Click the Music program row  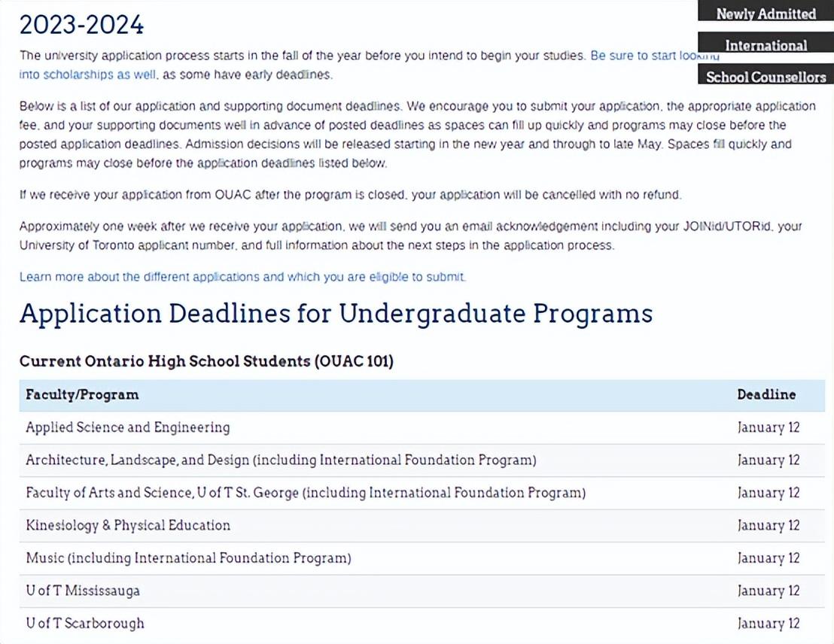tap(188, 558)
